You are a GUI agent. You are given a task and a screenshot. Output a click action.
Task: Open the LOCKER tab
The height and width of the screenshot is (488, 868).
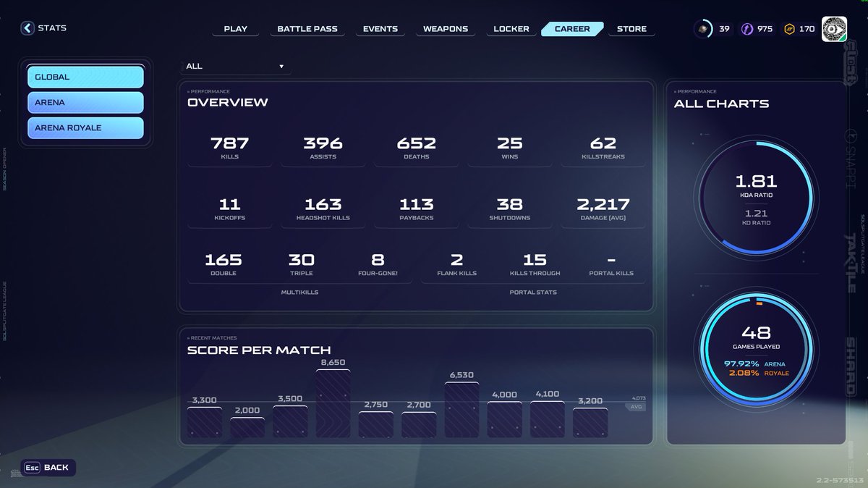pos(511,29)
